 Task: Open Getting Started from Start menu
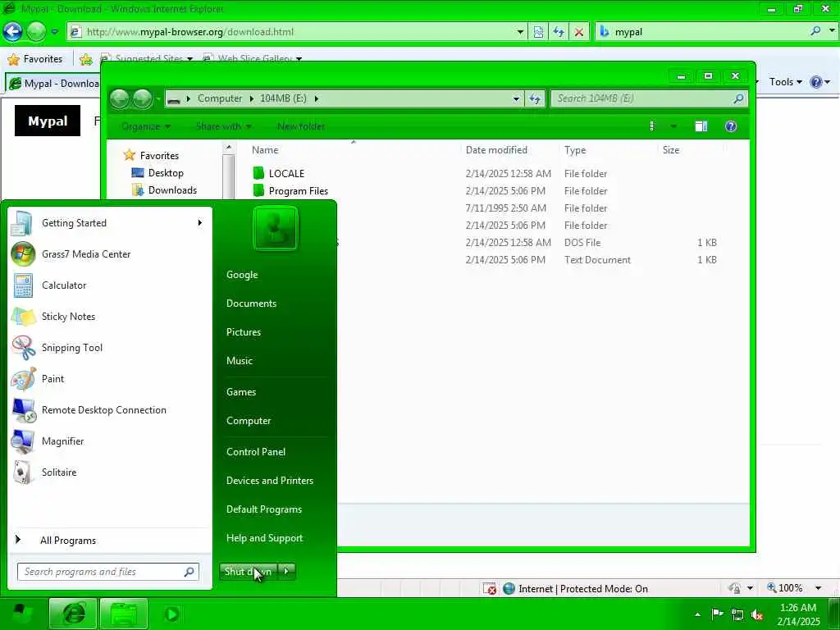tap(110, 223)
